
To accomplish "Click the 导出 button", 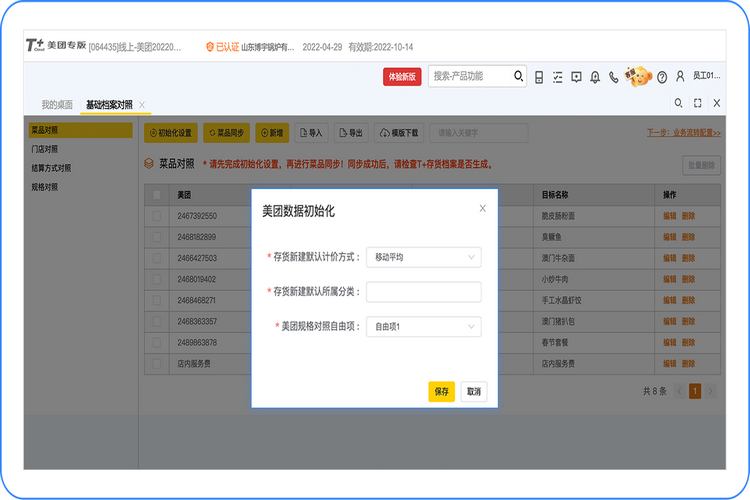I will 351,133.
